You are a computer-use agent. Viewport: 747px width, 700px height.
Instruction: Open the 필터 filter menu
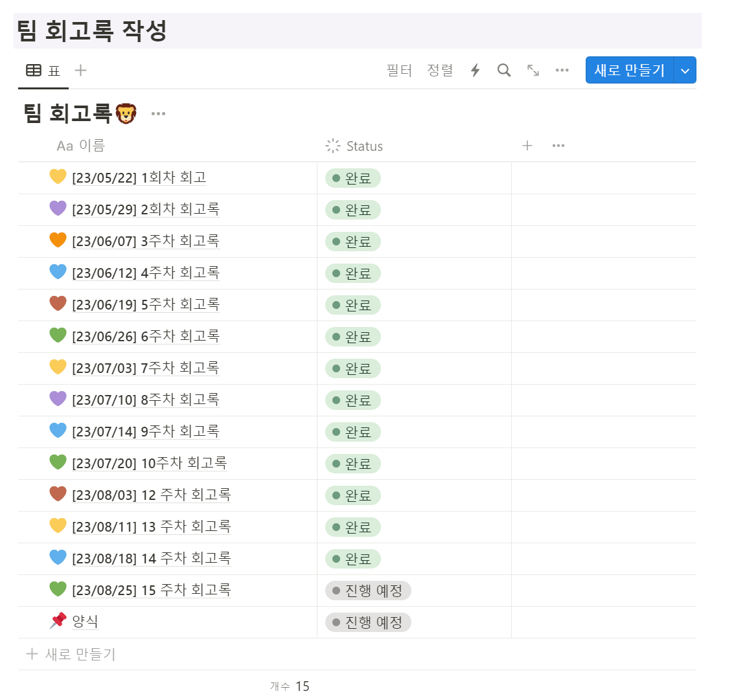(398, 70)
